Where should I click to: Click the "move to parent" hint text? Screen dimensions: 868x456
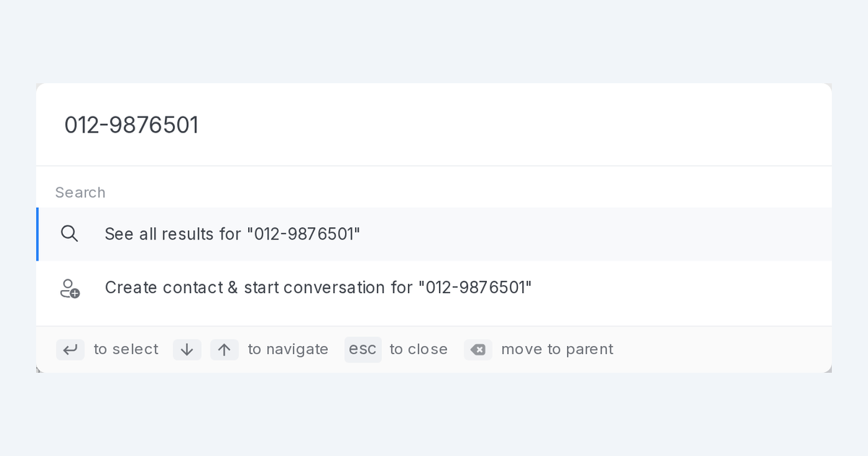click(x=557, y=350)
